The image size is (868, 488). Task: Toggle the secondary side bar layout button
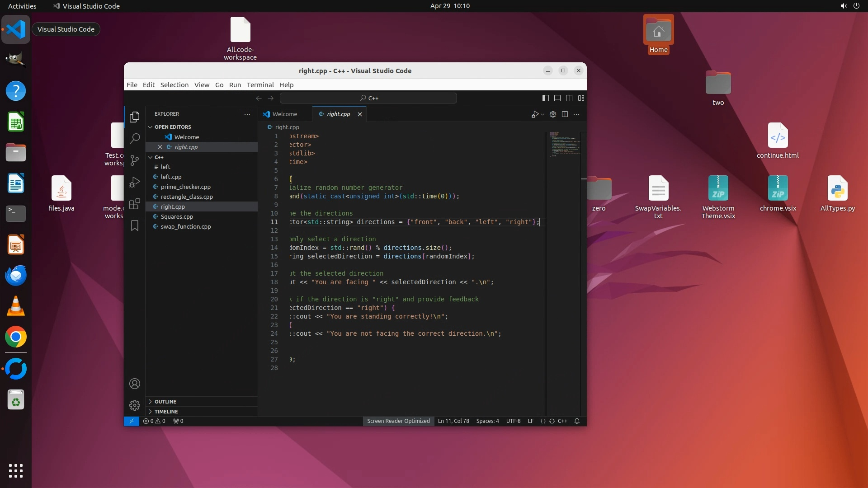pyautogui.click(x=569, y=98)
